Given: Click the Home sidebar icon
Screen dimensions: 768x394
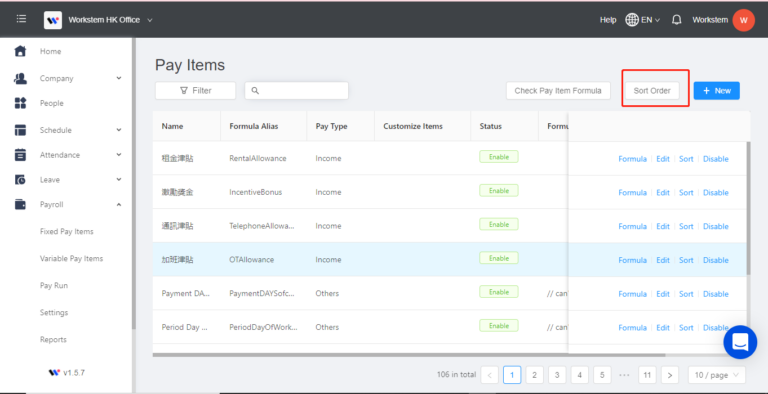Looking at the screenshot, I should tap(20, 51).
